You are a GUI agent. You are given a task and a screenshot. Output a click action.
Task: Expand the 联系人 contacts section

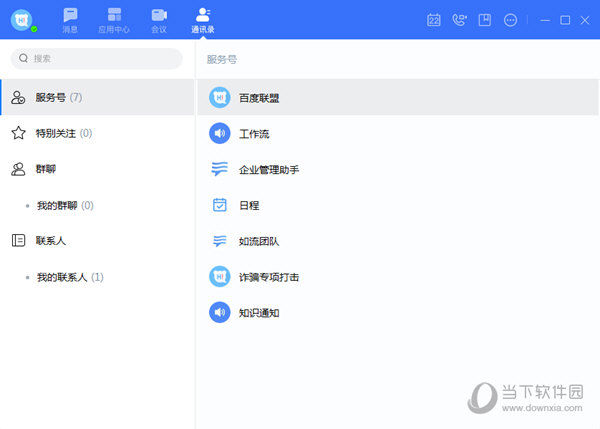(97, 241)
